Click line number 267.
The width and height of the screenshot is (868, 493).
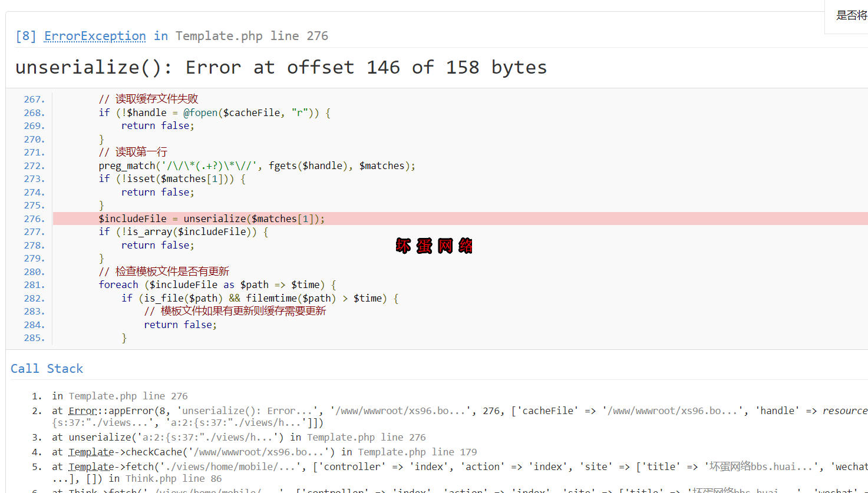[34, 99]
